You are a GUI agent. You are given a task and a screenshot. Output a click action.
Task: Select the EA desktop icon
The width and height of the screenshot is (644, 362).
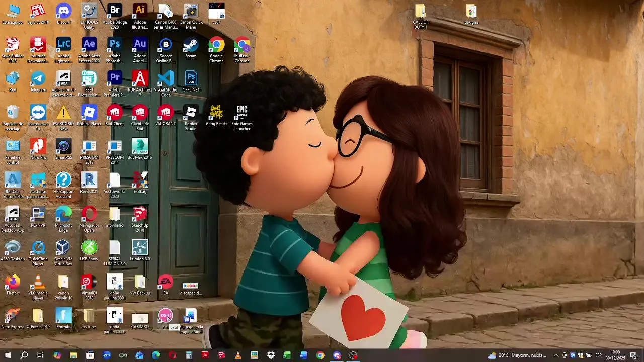[x=166, y=285]
